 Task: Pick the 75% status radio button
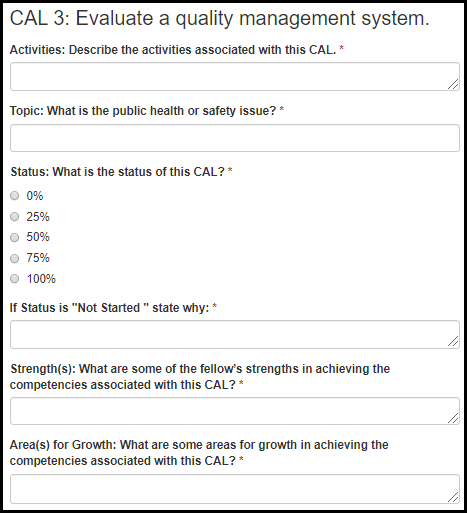point(15,258)
